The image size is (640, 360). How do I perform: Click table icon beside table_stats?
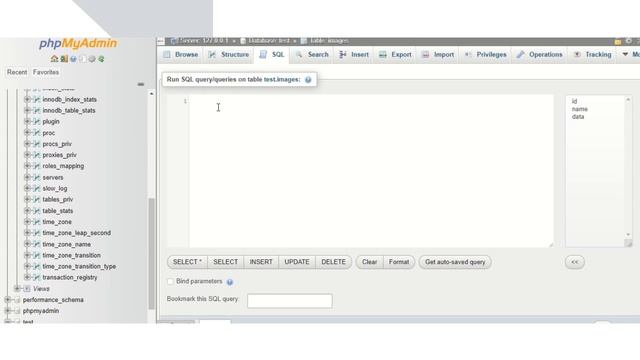tap(37, 211)
